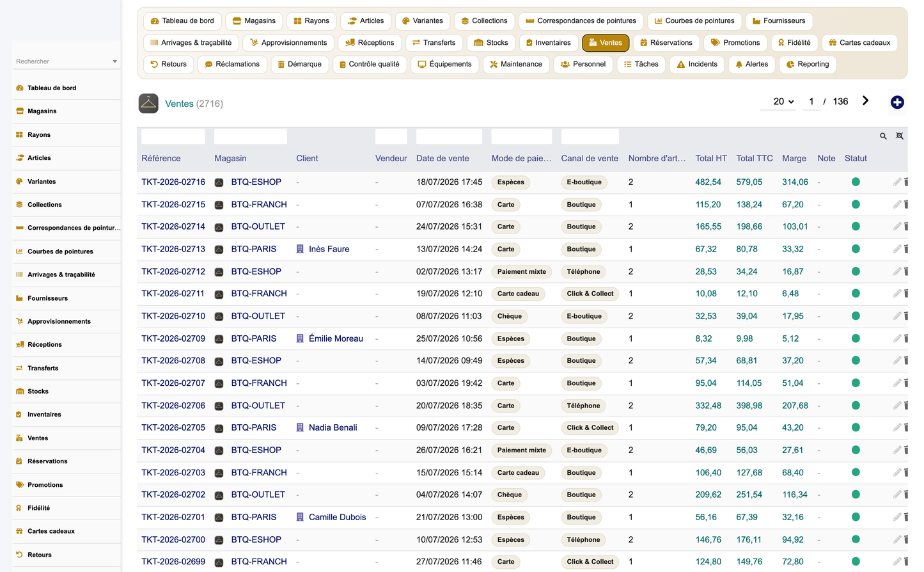
Task: Open client Émilie Moreau link
Action: [x=336, y=338]
